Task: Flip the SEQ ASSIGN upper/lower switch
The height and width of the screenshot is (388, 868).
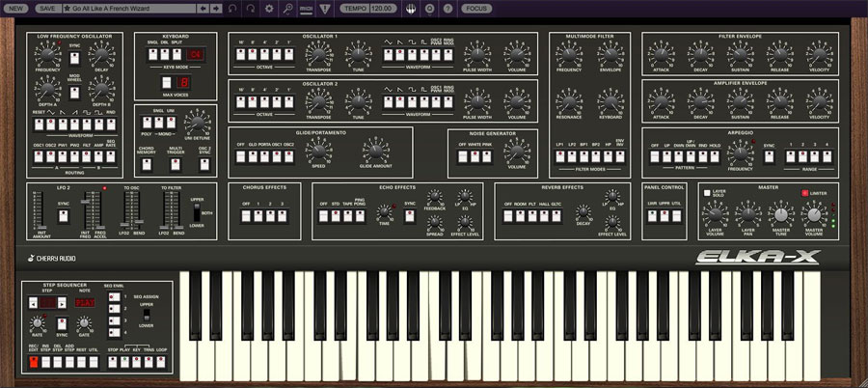Action: [x=147, y=315]
